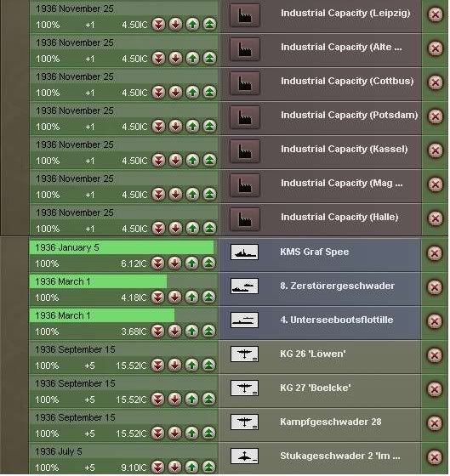Cancel KMS Graf Spee construction
The height and width of the screenshot is (476, 450).
coord(435,253)
